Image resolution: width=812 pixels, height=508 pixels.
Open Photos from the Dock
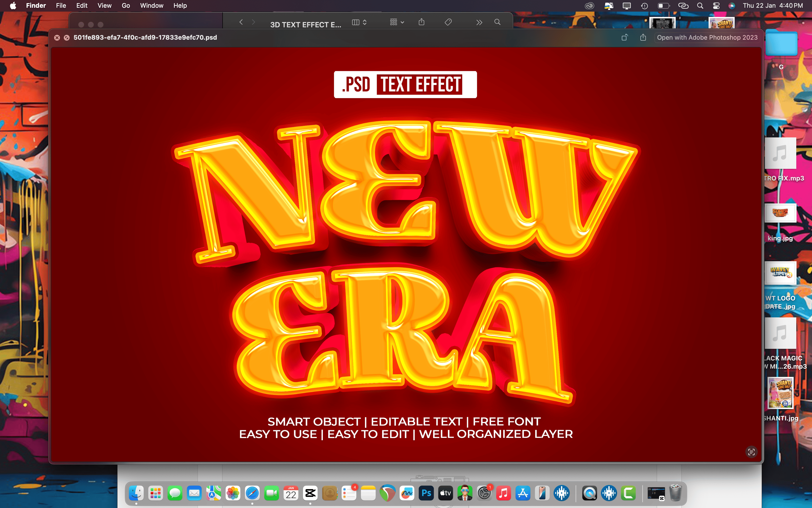(233, 493)
